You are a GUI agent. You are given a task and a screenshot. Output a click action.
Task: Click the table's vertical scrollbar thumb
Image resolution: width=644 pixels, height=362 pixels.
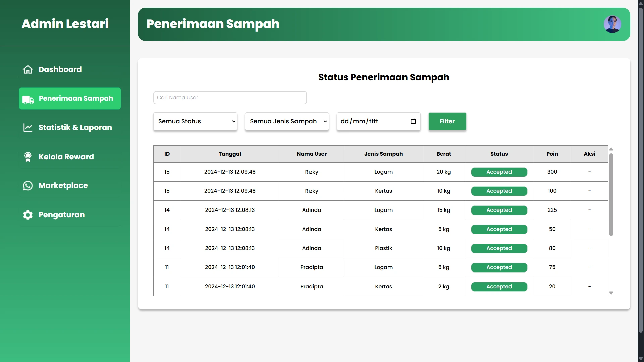[x=611, y=194]
